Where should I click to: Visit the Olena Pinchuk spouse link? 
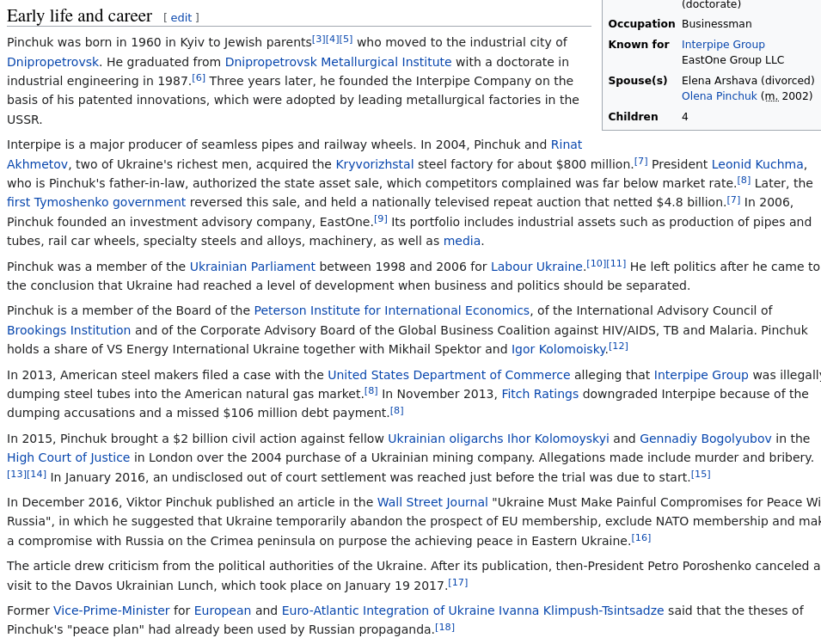click(720, 95)
